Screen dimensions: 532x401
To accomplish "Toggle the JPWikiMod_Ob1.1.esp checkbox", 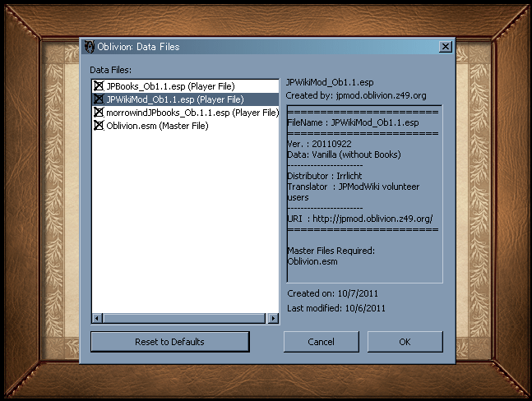I will [99, 99].
